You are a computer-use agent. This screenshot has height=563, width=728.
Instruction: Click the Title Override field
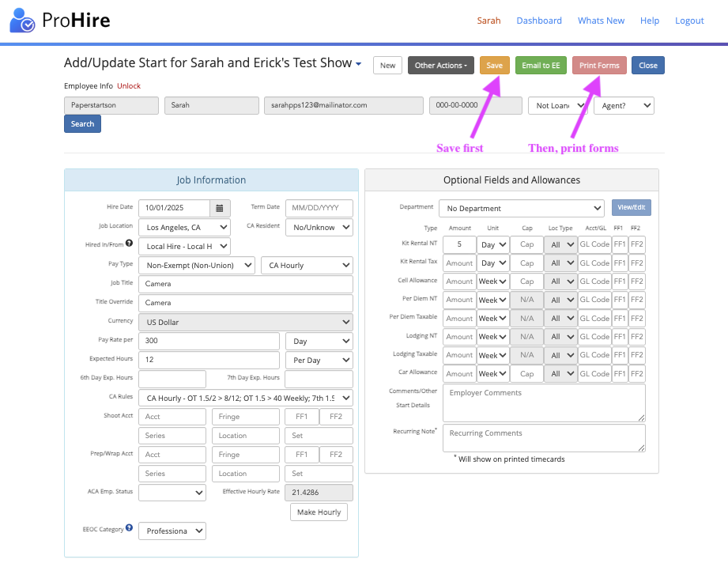point(246,303)
